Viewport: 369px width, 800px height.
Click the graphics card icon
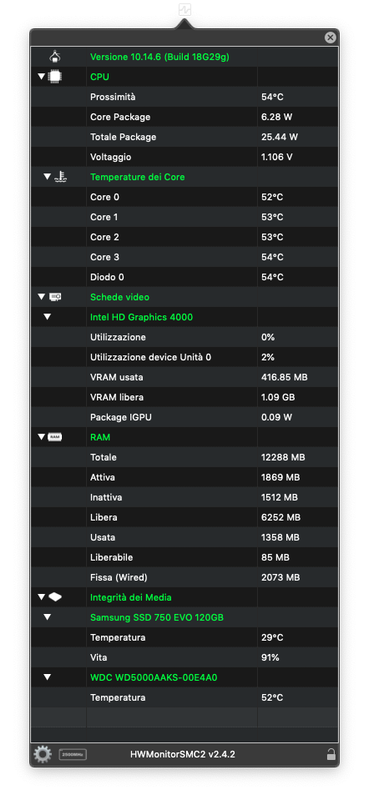pyautogui.click(x=55, y=297)
